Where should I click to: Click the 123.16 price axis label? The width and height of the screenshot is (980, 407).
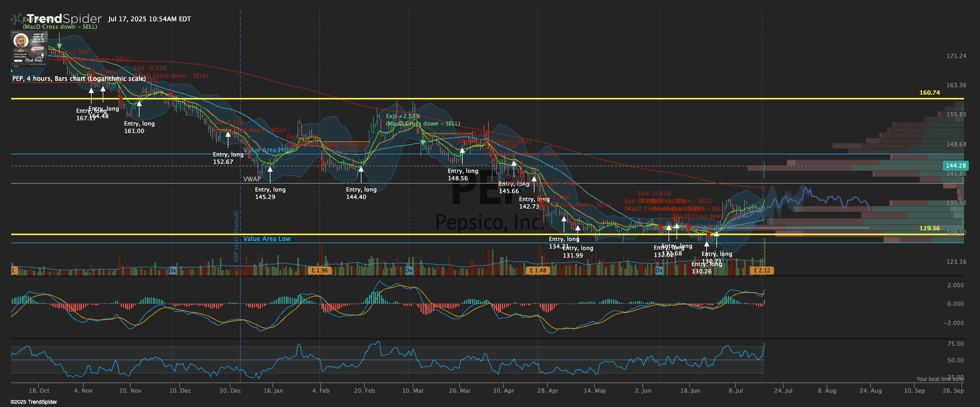(956, 262)
